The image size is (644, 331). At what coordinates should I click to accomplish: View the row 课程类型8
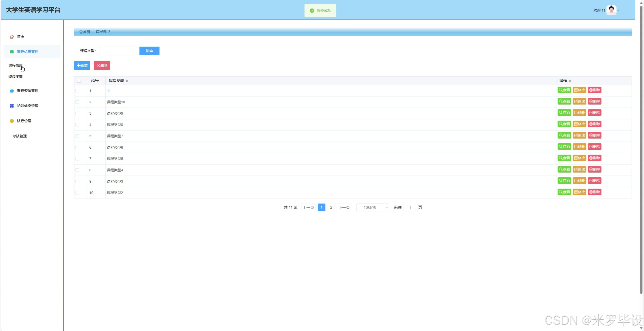pyautogui.click(x=564, y=124)
